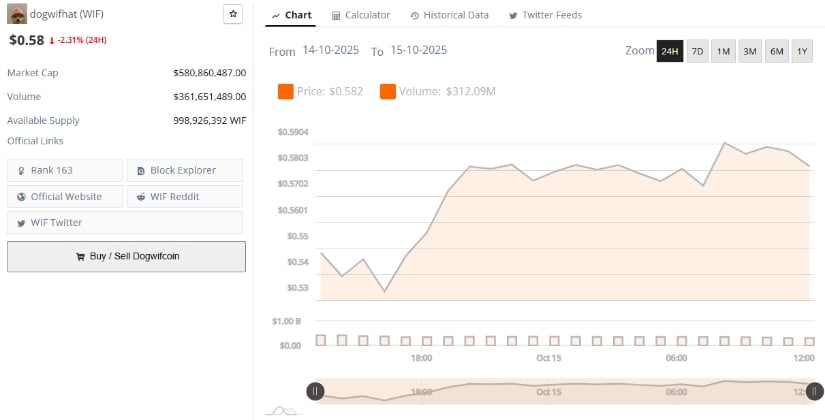Set zoom to 7D
The image size is (825, 420).
coord(697,51)
